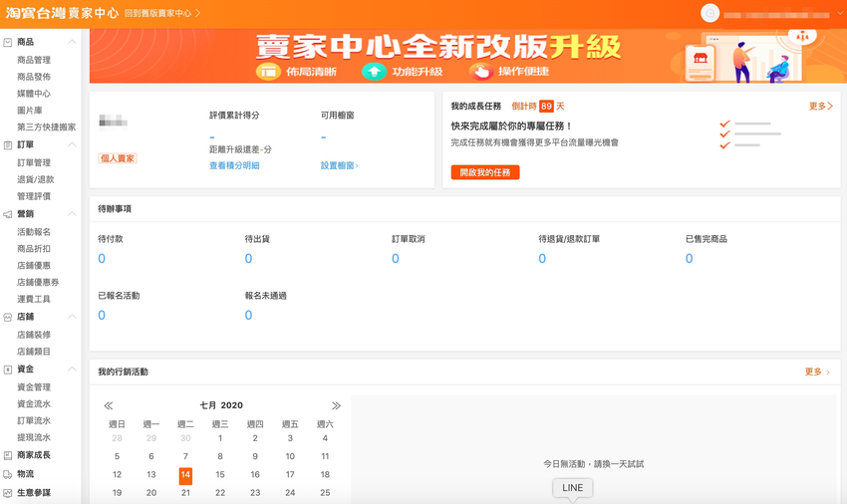Click the 店鋪 shop icon in sidebar

pos(8,317)
